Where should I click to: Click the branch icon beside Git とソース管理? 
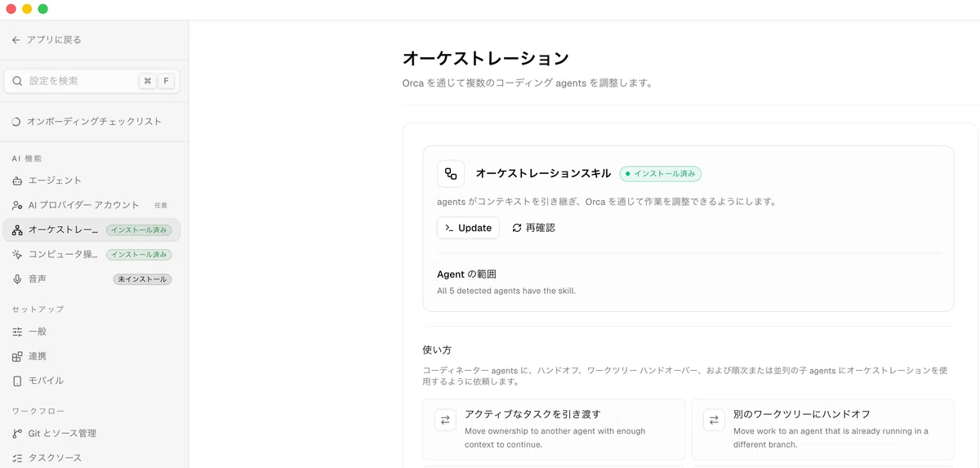click(x=17, y=434)
